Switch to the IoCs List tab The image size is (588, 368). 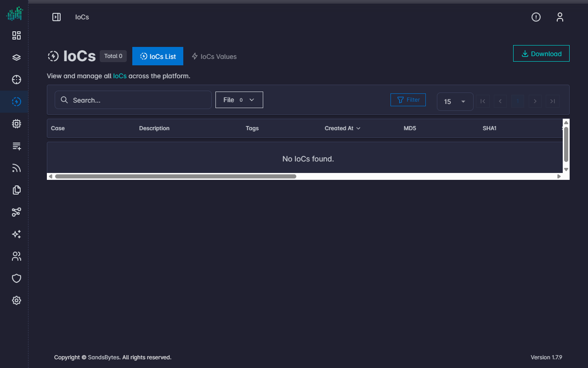pos(158,56)
